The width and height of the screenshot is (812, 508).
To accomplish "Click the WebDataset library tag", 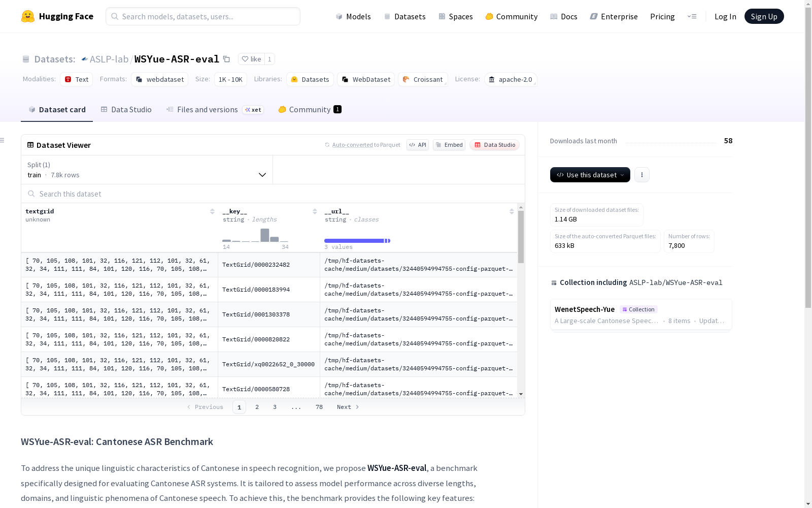I will [366, 79].
